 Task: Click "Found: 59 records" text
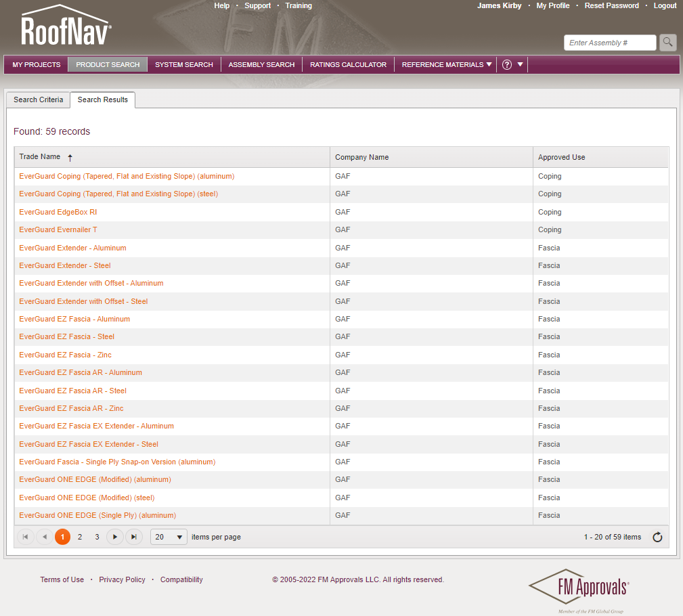[x=52, y=131]
